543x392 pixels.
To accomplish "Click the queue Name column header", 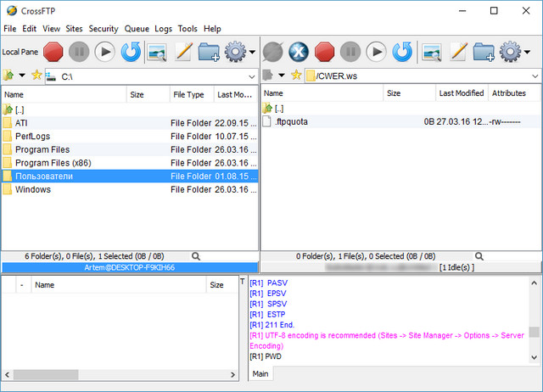I will pos(119,285).
